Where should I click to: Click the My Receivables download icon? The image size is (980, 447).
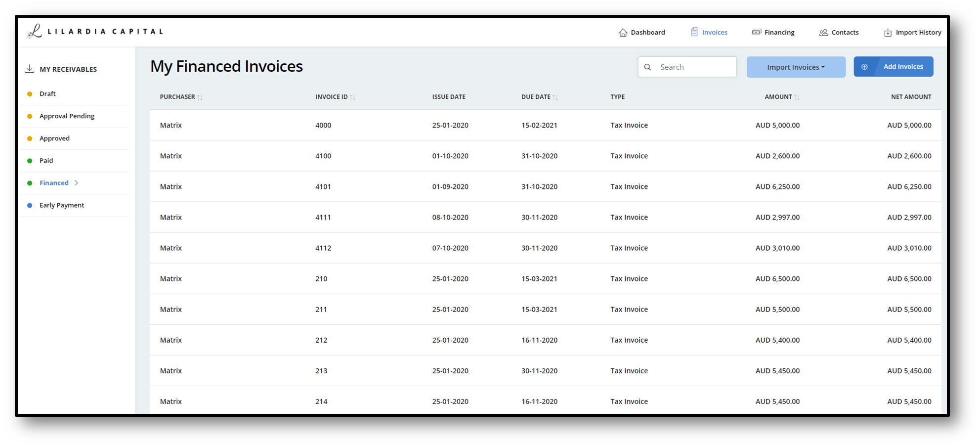30,69
